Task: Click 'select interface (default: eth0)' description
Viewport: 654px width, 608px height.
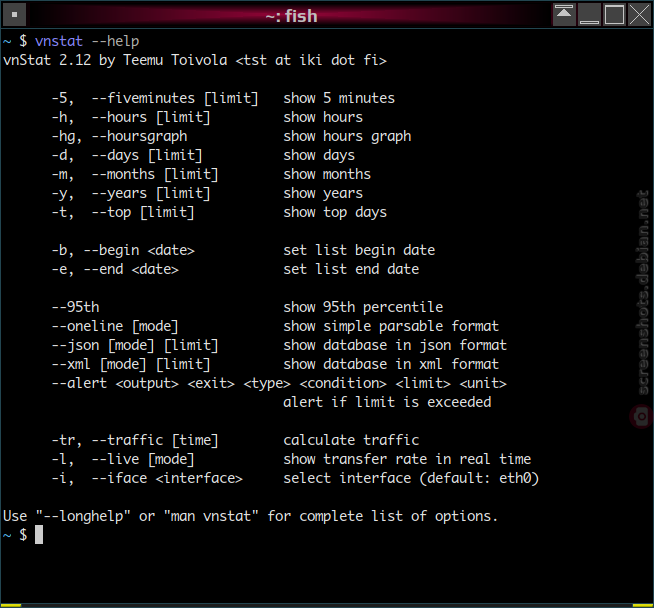Action: point(411,478)
